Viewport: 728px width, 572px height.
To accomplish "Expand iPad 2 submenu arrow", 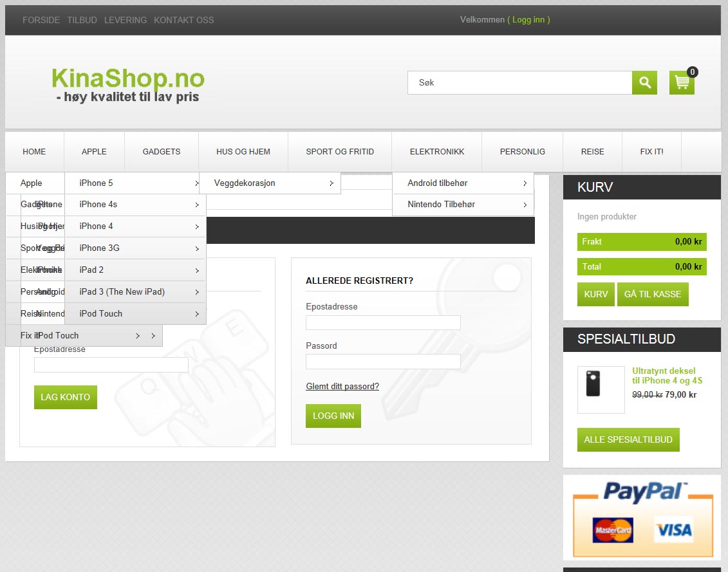I will coord(197,270).
